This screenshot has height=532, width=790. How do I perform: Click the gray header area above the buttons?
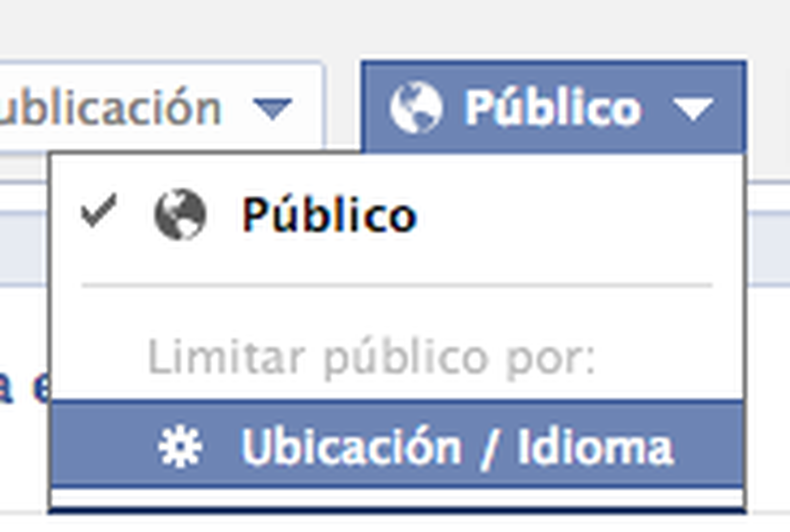(x=395, y=27)
